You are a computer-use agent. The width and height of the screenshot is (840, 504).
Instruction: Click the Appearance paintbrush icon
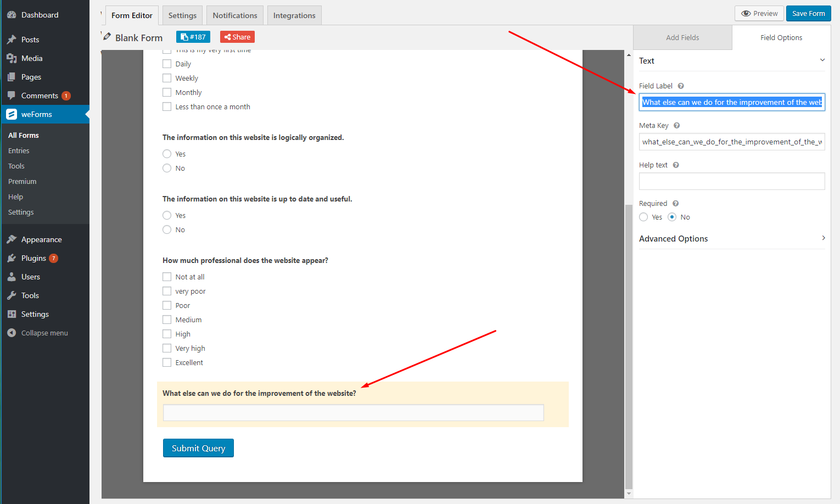click(12, 239)
